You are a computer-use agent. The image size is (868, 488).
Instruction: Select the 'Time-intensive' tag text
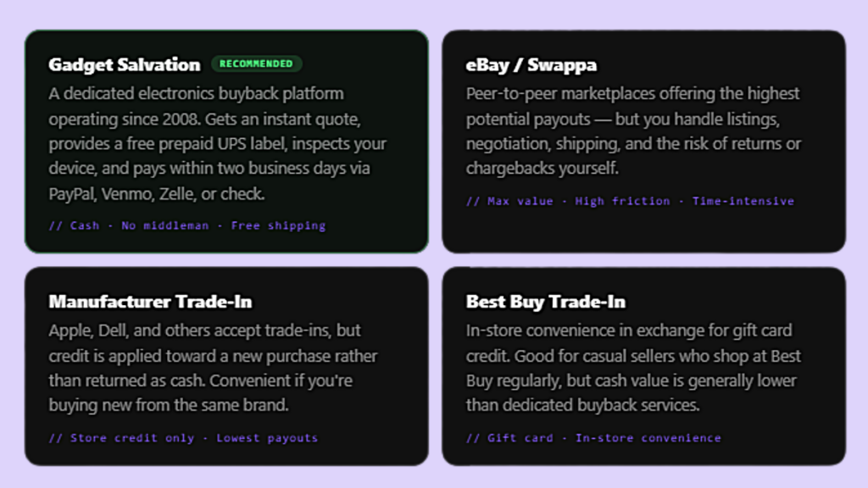pyautogui.click(x=743, y=202)
